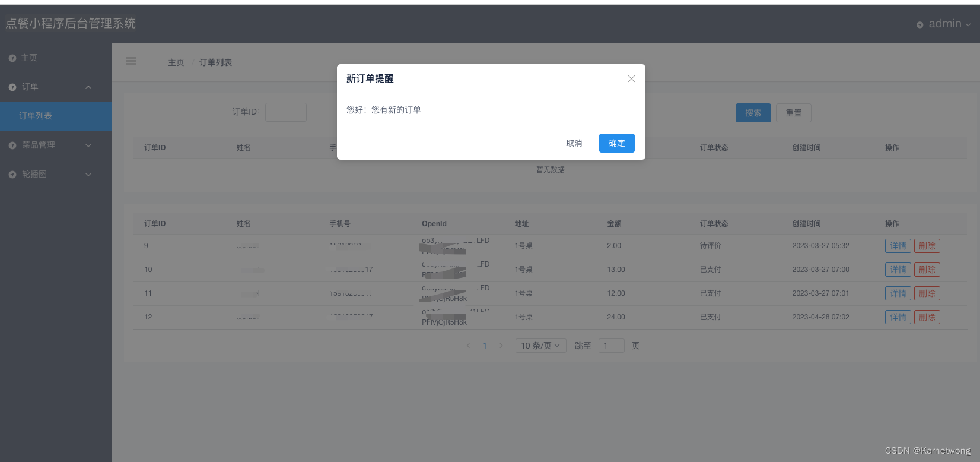Toggle the sidebar with the hamburger icon
The height and width of the screenshot is (462, 980).
pos(131,61)
